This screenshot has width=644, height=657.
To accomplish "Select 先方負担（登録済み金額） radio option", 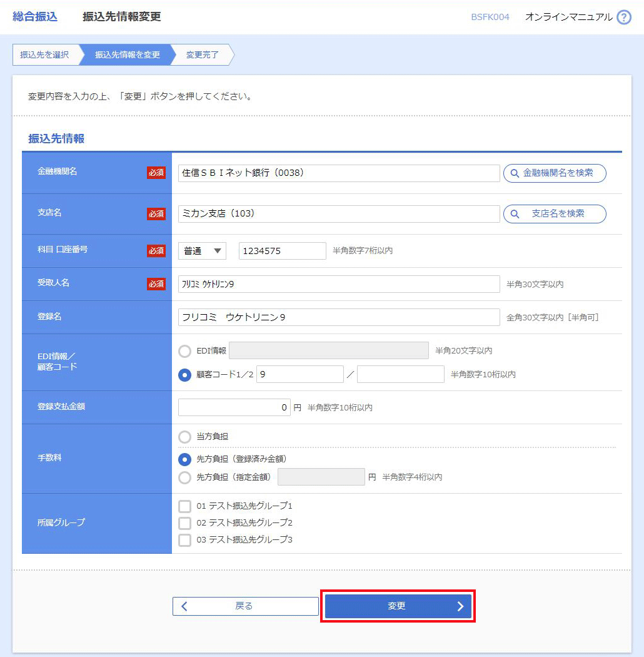I will (x=184, y=459).
